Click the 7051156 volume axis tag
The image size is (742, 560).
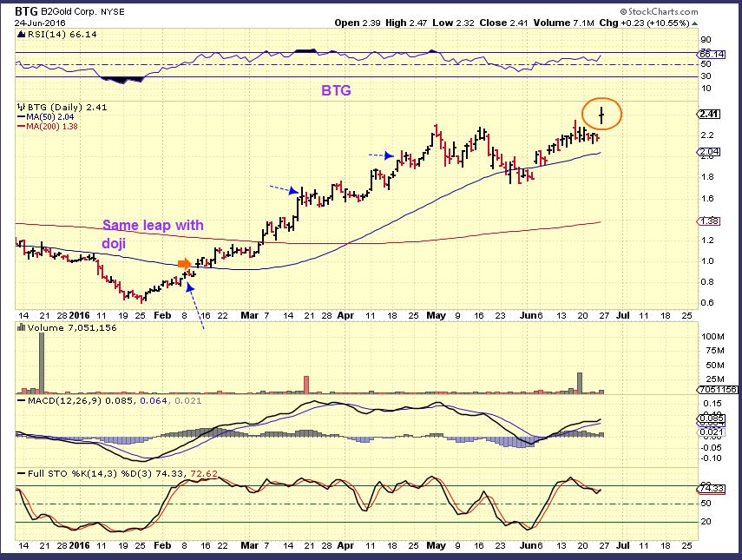click(x=717, y=390)
